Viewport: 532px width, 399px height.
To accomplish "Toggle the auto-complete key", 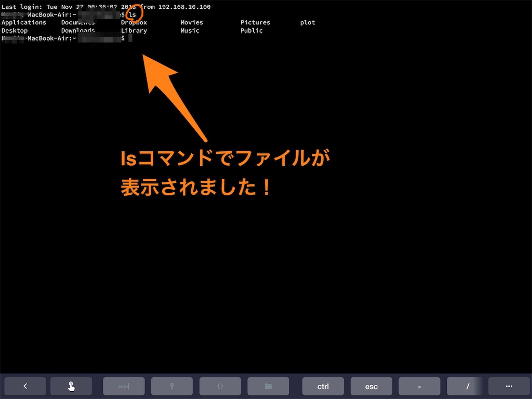I will (x=124, y=386).
